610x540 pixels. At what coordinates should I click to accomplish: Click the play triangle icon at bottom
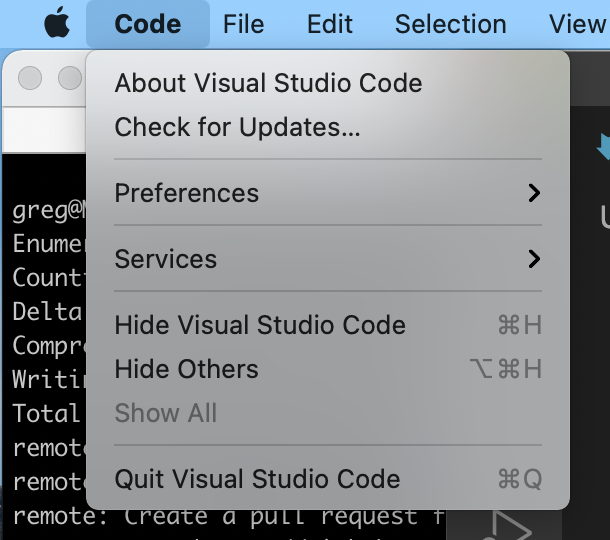coord(511,527)
